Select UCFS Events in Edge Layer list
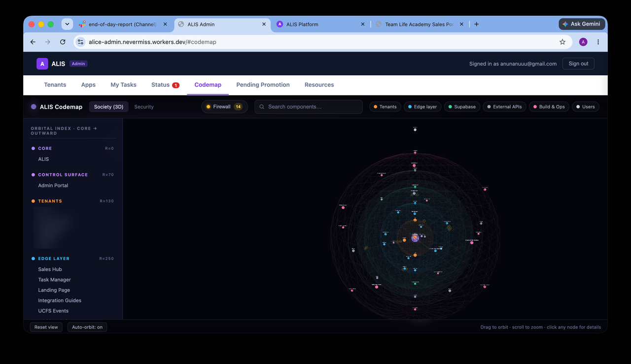Screen dimensions: 631x364 53,311
